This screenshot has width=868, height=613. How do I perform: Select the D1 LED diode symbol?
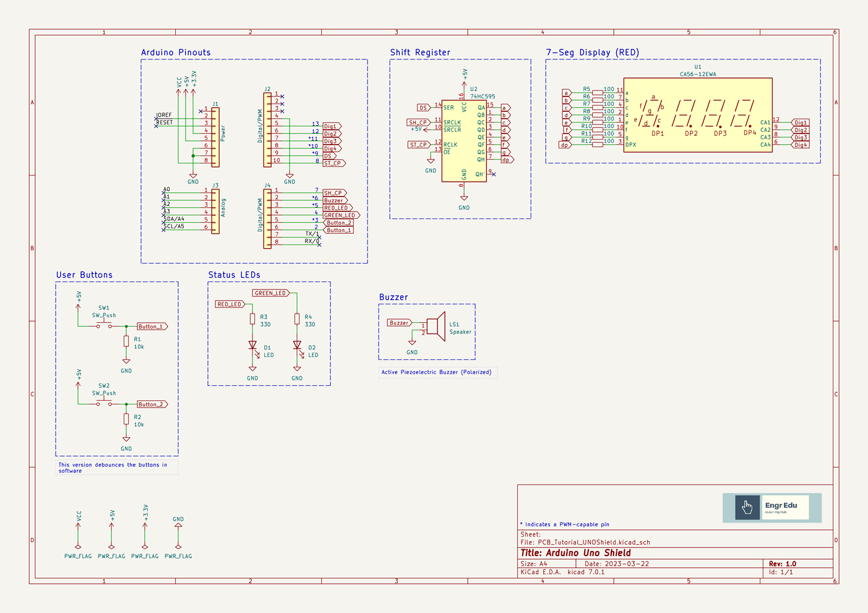click(252, 345)
